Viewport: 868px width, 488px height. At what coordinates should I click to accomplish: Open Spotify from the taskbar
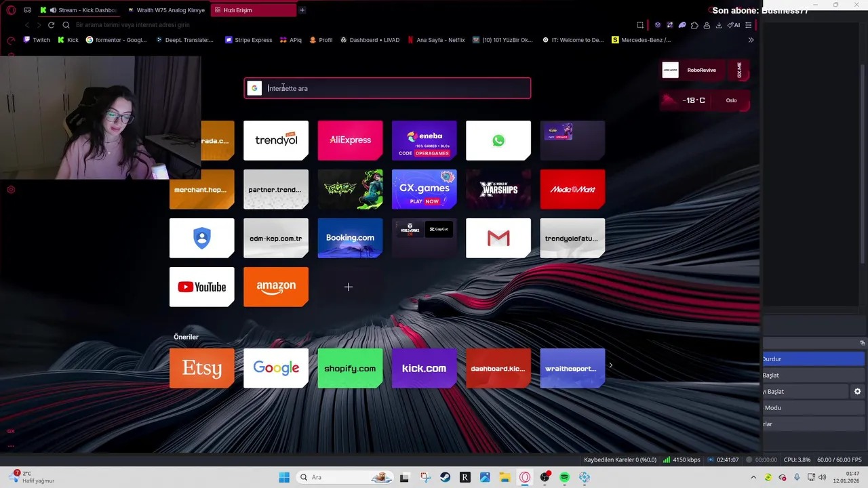(564, 477)
